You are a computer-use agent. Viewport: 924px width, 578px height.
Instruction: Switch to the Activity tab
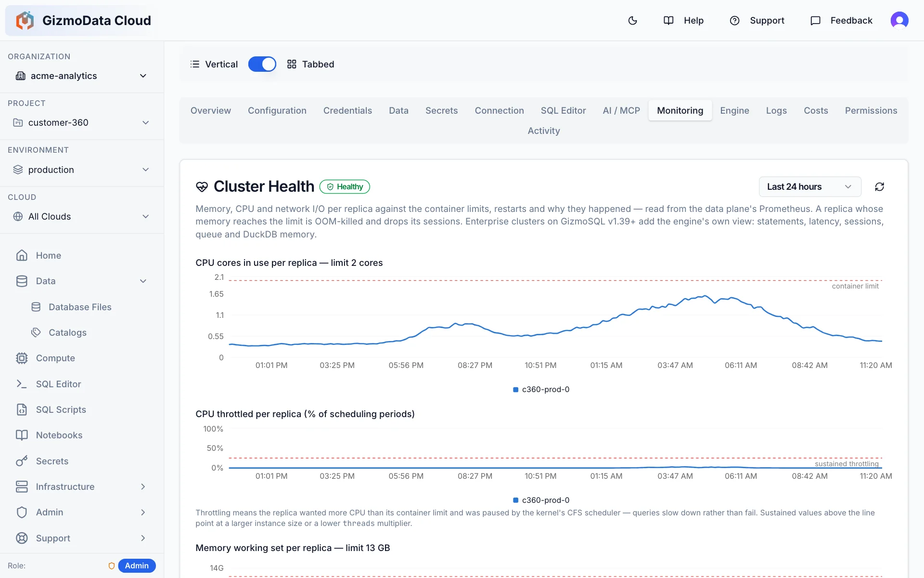tap(544, 131)
